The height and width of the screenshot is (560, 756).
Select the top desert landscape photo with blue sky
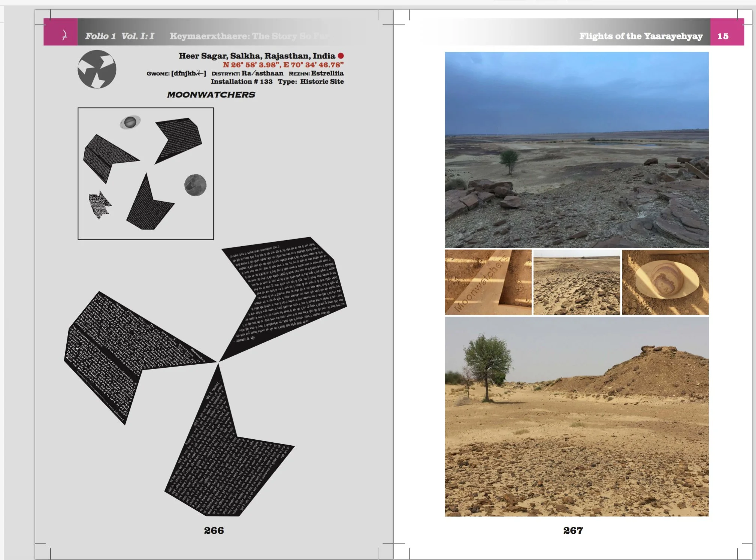(577, 150)
